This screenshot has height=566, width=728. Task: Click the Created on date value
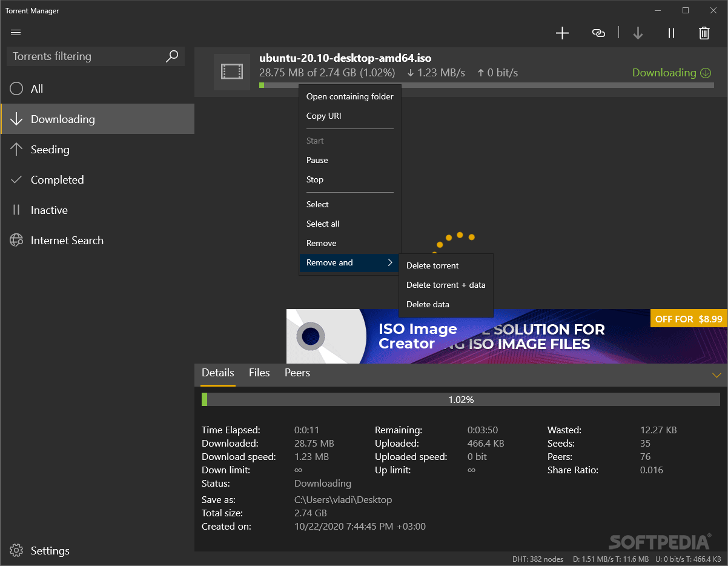tap(360, 527)
